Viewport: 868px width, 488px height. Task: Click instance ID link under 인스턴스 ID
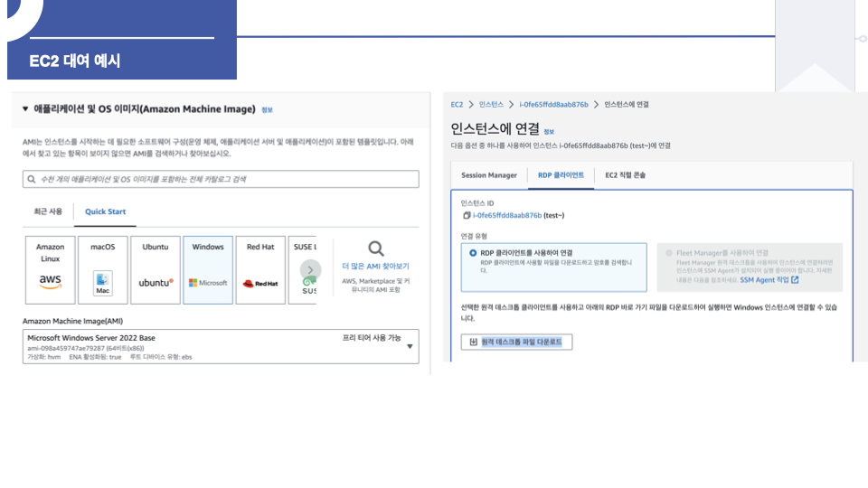(x=507, y=215)
